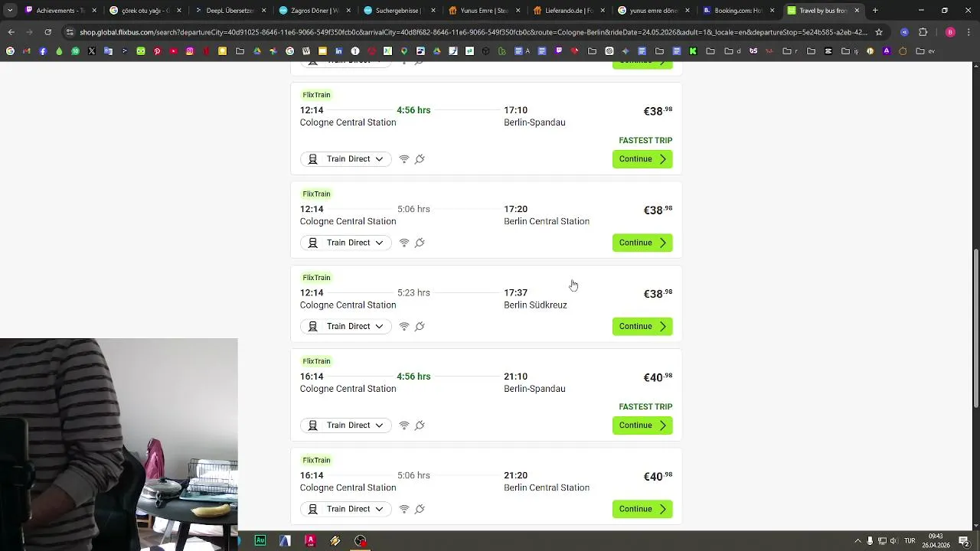Click the power outlet icon on the 17:37 trip
This screenshot has width=980, height=551.
[x=420, y=326]
